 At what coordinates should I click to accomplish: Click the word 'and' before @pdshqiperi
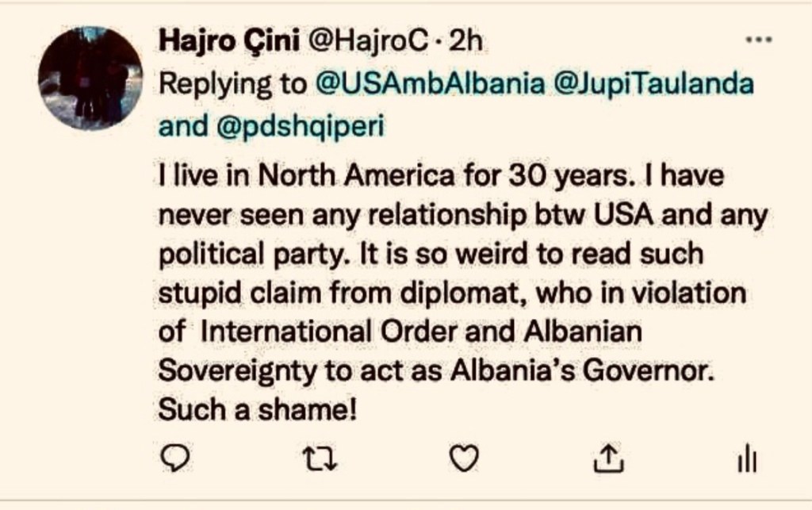(x=183, y=126)
